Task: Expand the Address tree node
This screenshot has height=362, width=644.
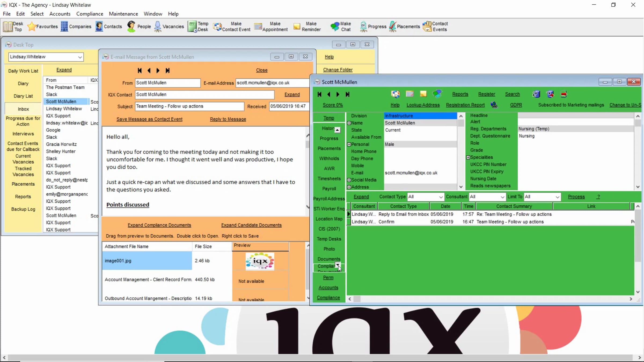Action: [x=349, y=187]
